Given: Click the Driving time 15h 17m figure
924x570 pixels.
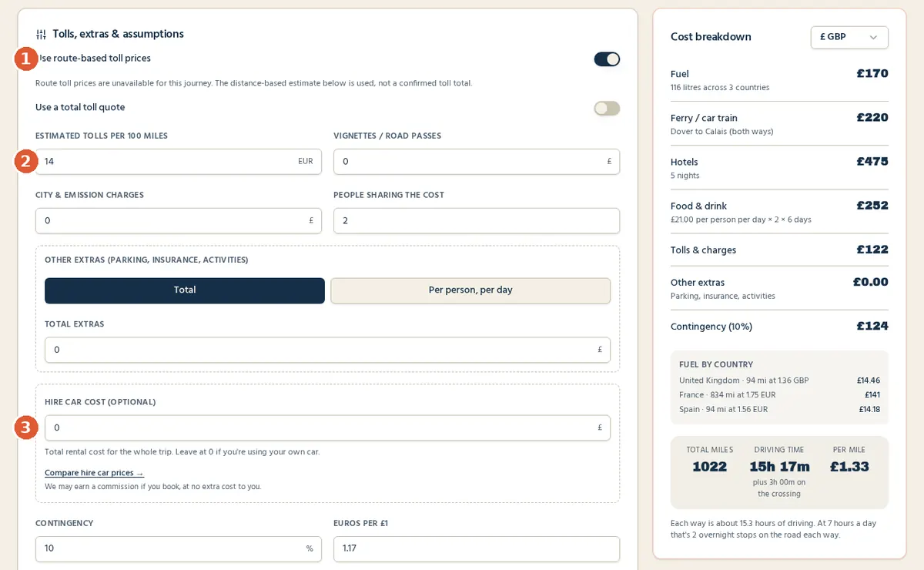Looking at the screenshot, I should [779, 467].
